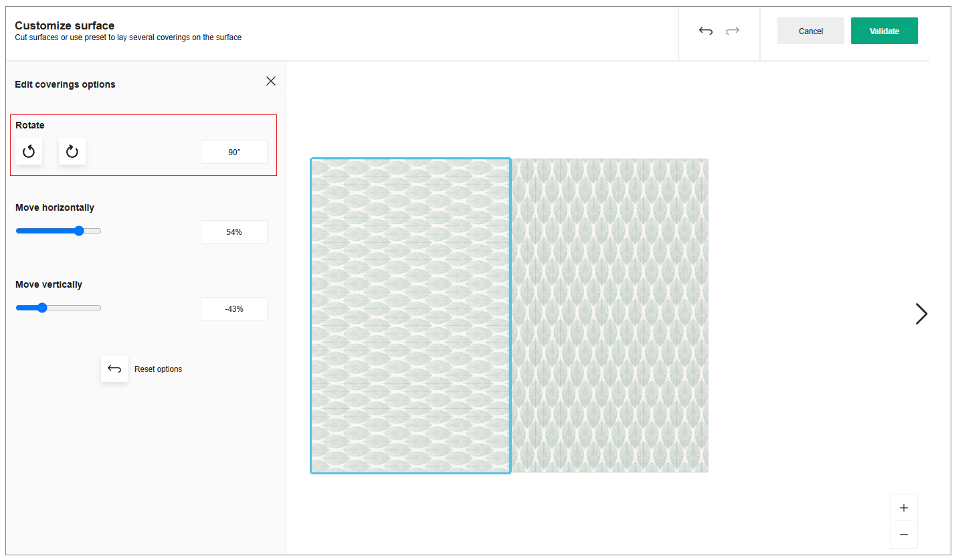Screen dimensions: 956x560
Task: Click the Reset options icon
Action: pyautogui.click(x=114, y=369)
